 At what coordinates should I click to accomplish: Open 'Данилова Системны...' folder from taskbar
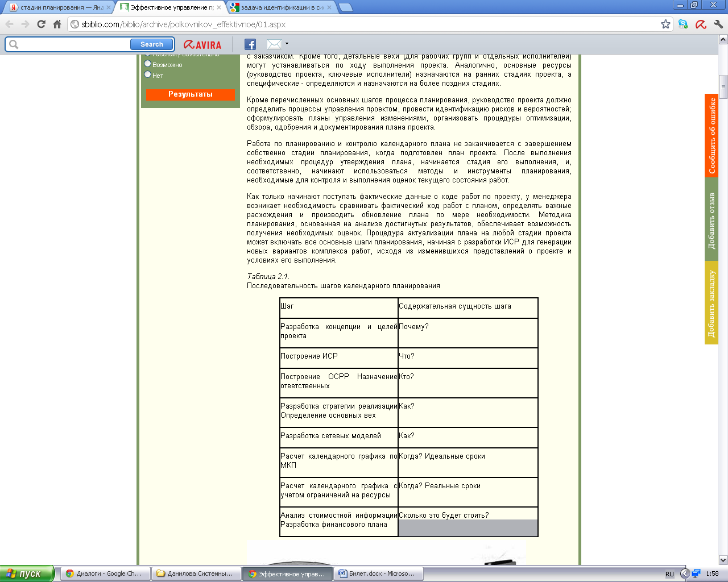pos(197,573)
